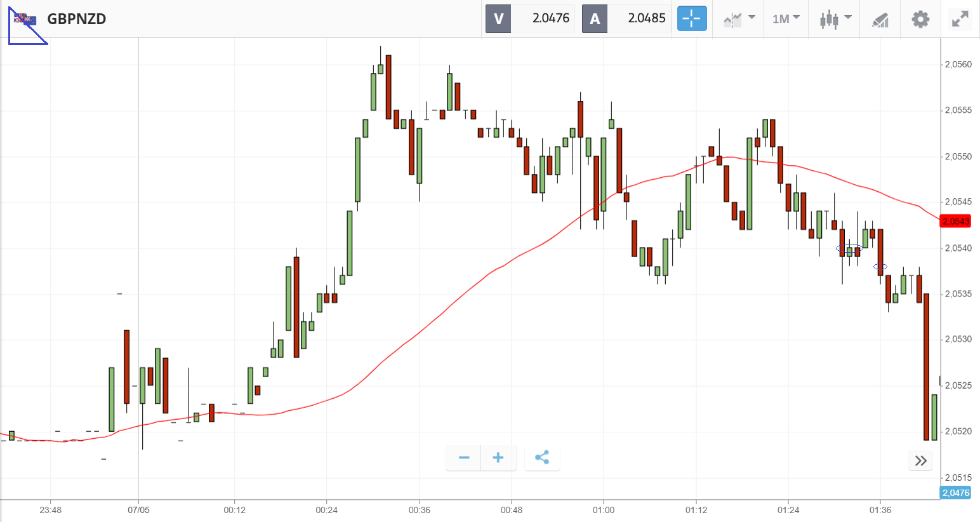Click the red moving average value label

click(x=955, y=221)
